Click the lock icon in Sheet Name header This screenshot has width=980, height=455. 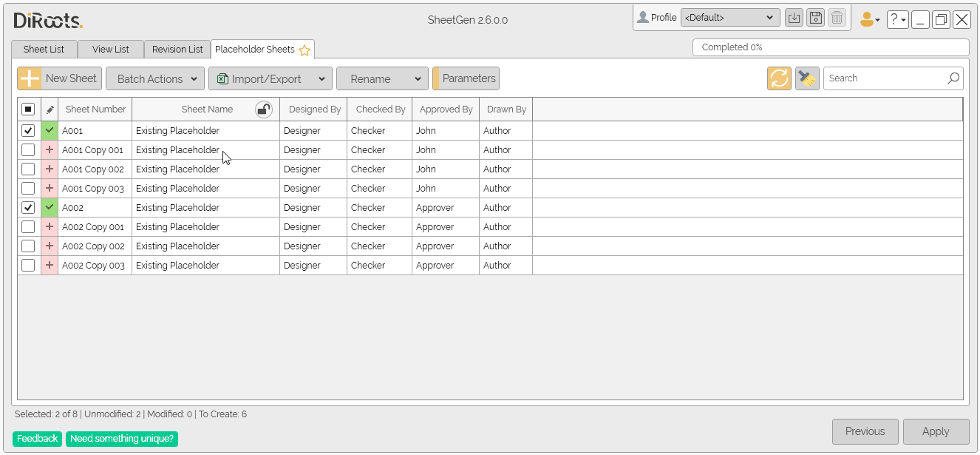tap(264, 109)
